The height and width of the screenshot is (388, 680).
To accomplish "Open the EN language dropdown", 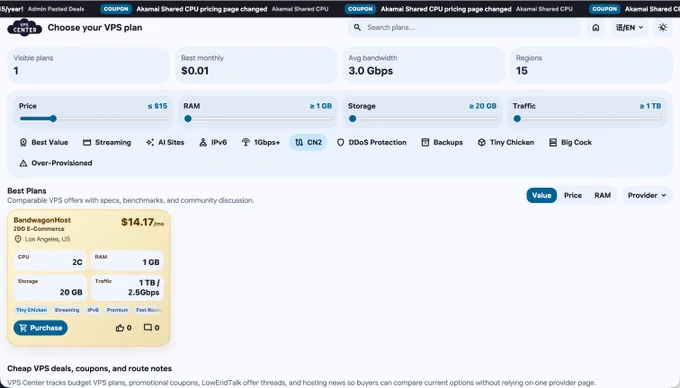I will (629, 28).
